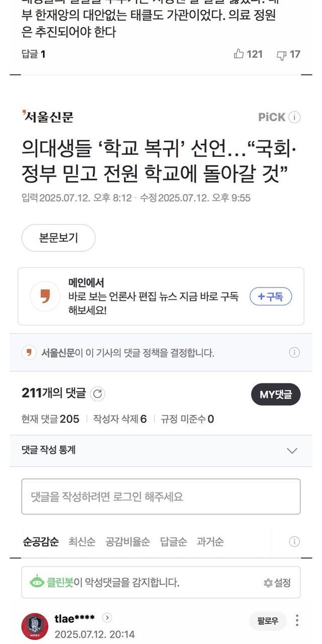Viewport: 322px width, 644px height.
Task: Click the PiCK info icon
Action: click(x=295, y=117)
